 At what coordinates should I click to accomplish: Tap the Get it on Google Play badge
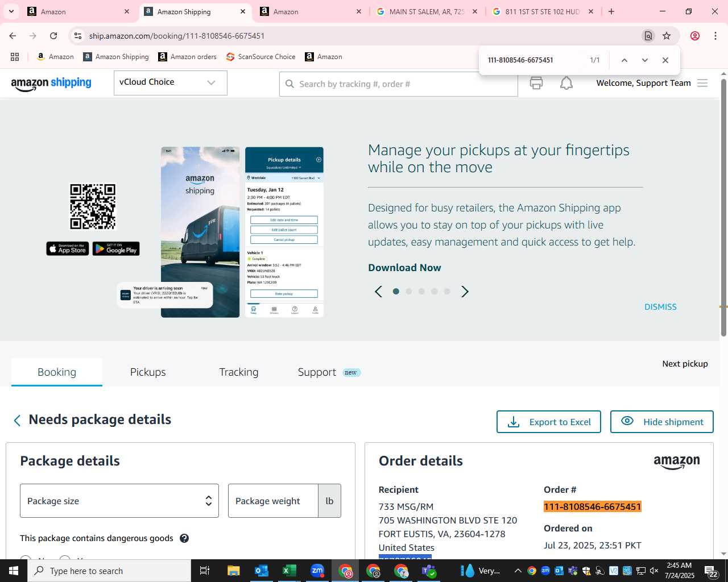(116, 249)
